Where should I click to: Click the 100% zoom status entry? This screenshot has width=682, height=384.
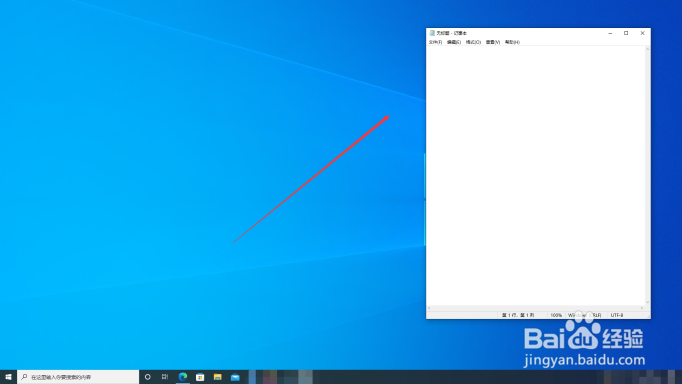[556, 315]
